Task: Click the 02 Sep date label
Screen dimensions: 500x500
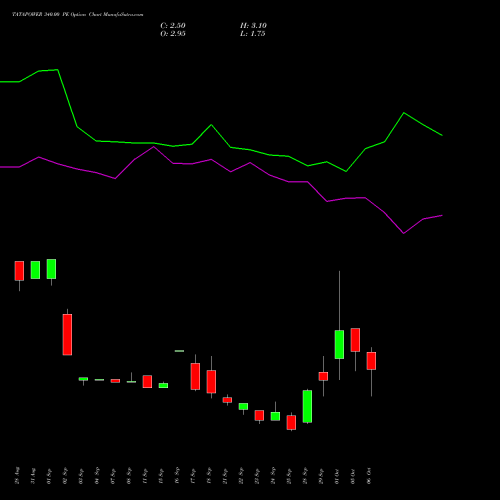Action: [65, 476]
